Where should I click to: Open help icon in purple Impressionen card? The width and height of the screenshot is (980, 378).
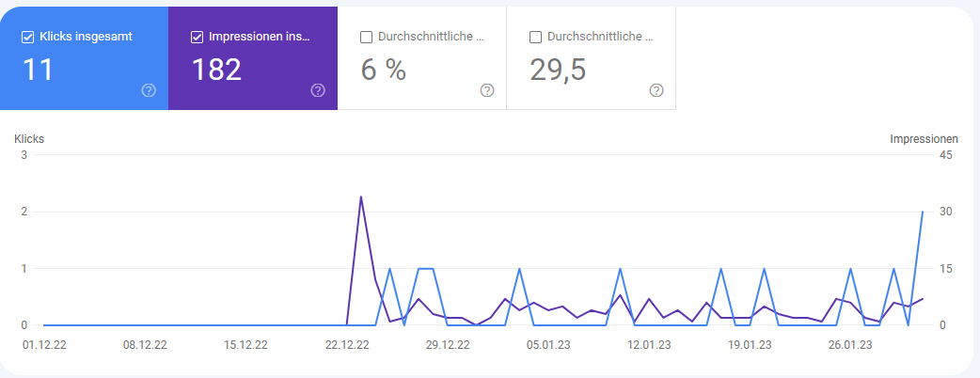(318, 90)
